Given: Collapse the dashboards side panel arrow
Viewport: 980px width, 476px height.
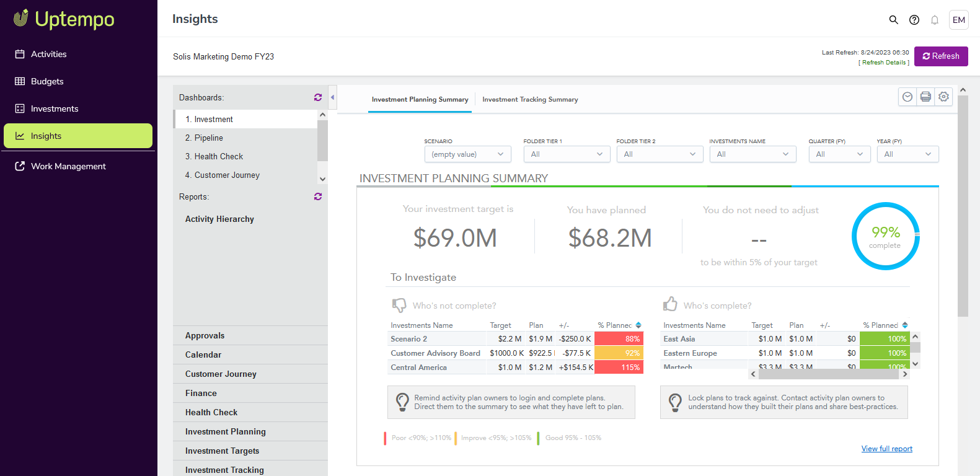Looking at the screenshot, I should [x=332, y=97].
